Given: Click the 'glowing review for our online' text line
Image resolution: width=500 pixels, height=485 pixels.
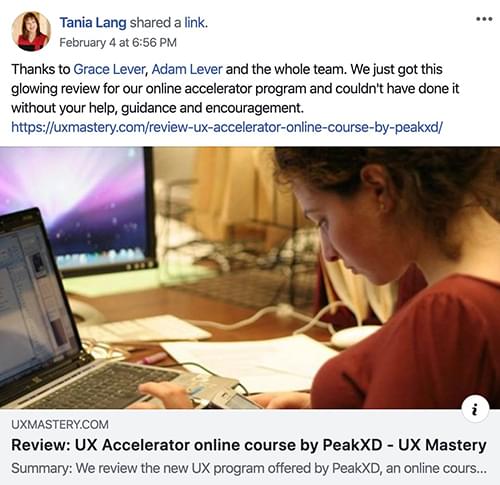Looking at the screenshot, I should pyautogui.click(x=235, y=89).
